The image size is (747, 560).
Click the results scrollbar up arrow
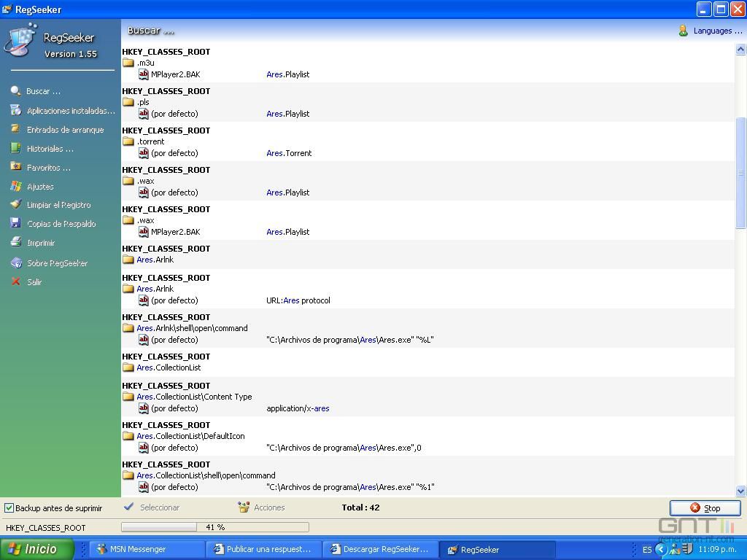point(741,49)
